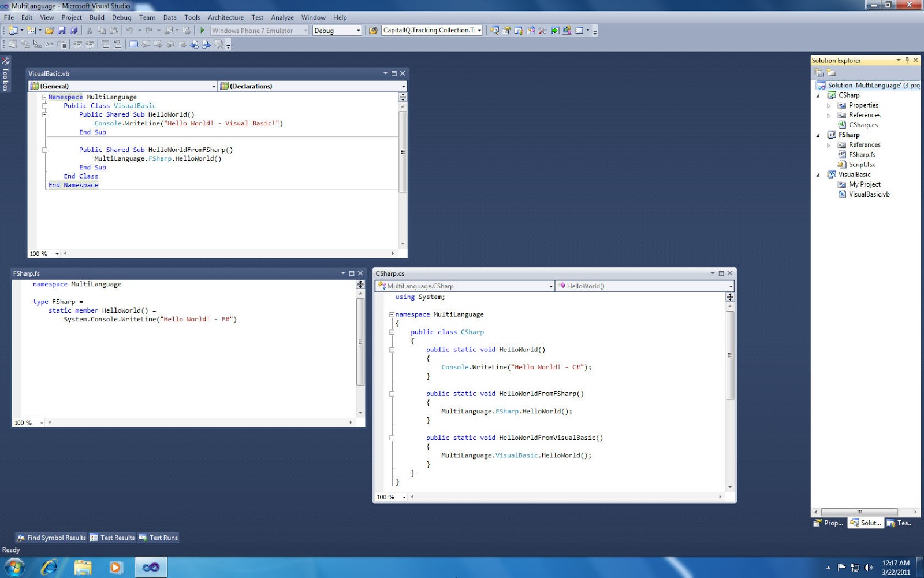This screenshot has width=924, height=578.
Task: Open the HelloWorld() member dropdown in CSharp.cs
Action: (729, 286)
